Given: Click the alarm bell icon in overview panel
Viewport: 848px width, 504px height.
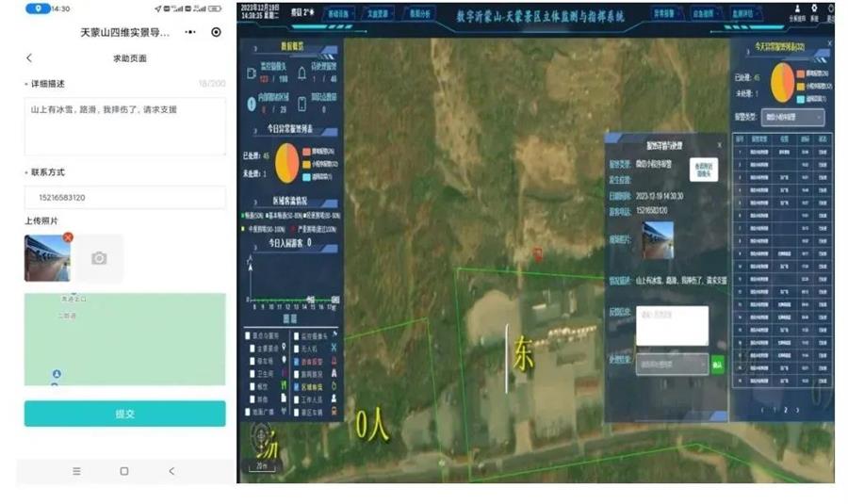Looking at the screenshot, I should 302,73.
